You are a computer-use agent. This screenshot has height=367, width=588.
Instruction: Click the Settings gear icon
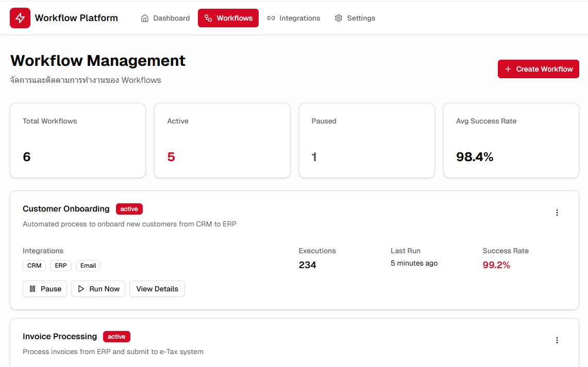[339, 18]
